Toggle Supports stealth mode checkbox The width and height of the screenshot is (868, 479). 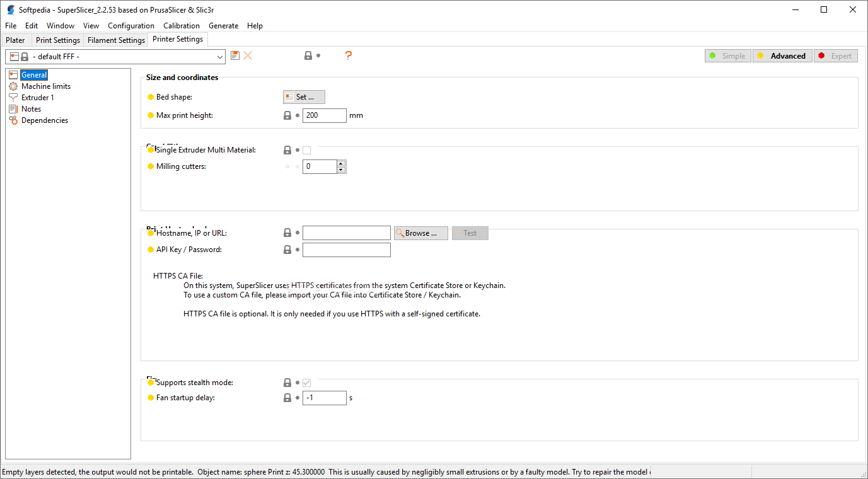[307, 383]
